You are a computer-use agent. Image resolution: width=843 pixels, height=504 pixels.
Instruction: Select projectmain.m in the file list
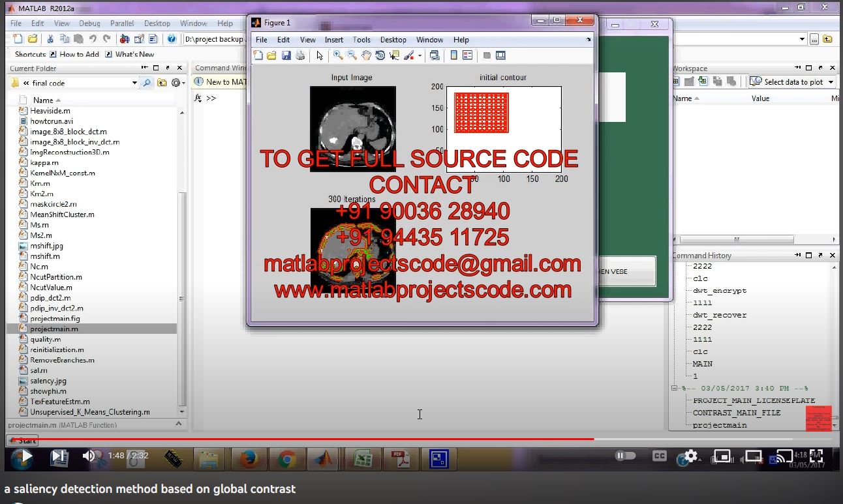(54, 329)
